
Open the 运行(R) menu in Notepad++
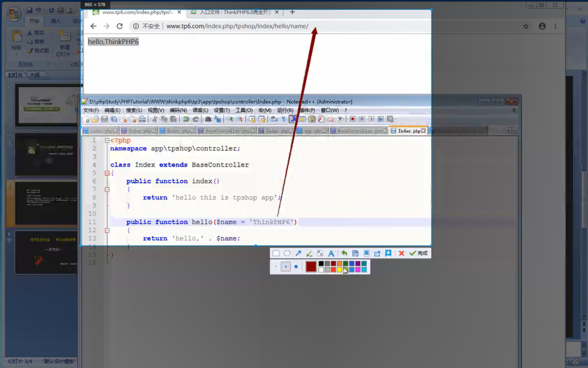[285, 110]
